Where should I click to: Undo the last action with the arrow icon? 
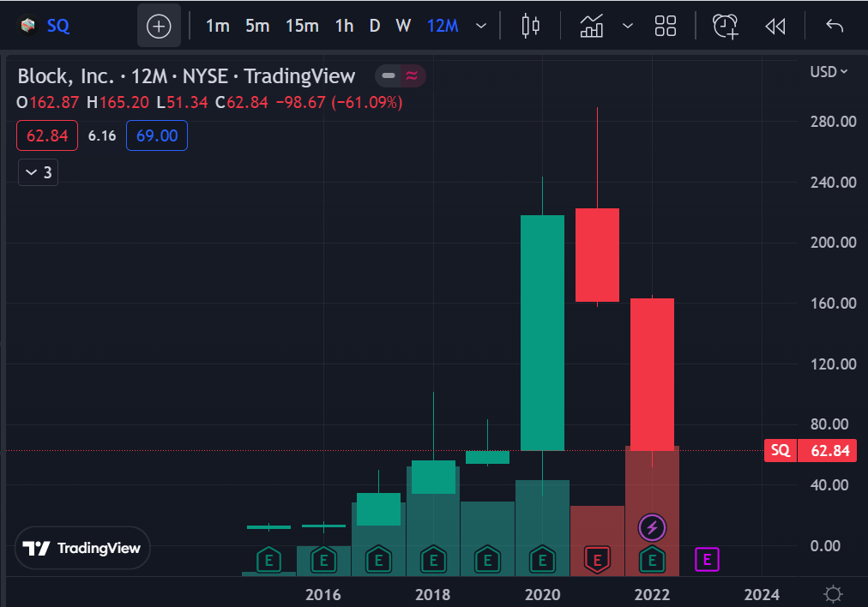coord(835,26)
